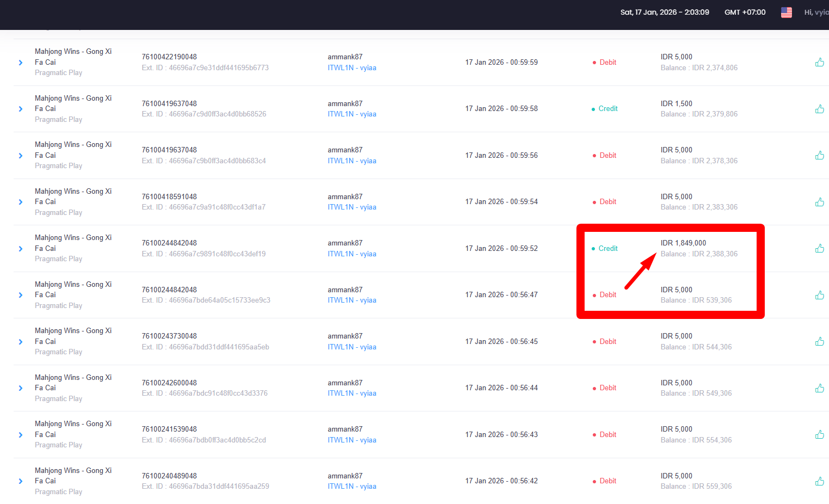829x504 pixels.
Task: Open ITWL1N - vyiaa link in 00:59:52 row
Action: 352,254
